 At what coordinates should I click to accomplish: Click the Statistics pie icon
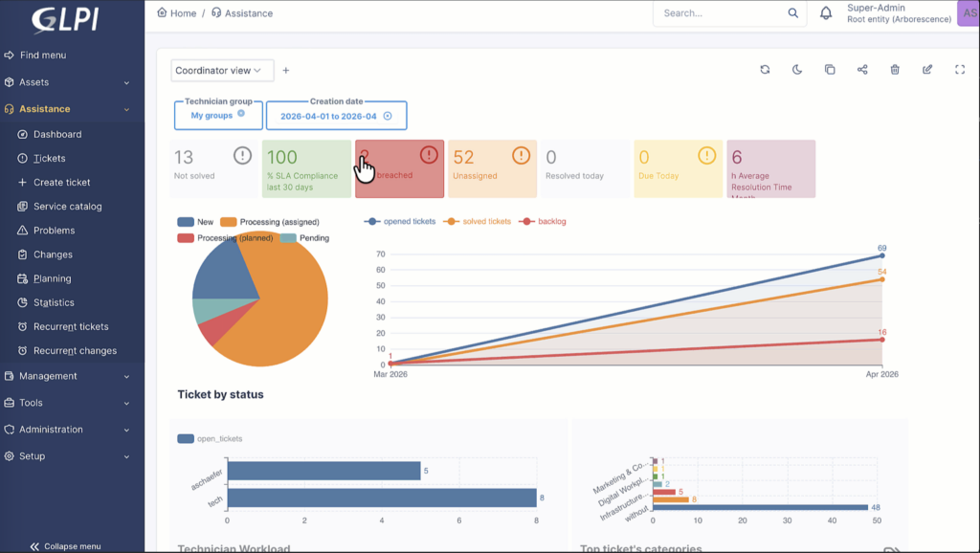pos(23,302)
